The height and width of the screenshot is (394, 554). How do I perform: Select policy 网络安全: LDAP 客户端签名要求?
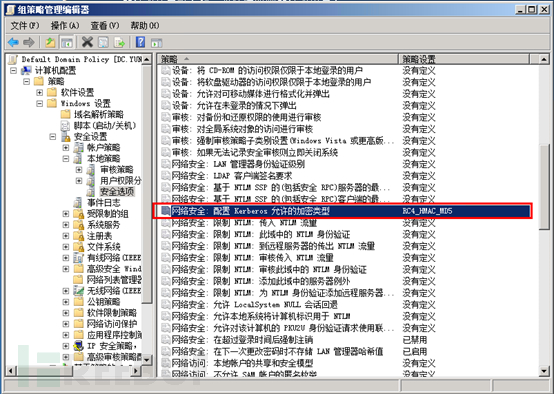coord(232,176)
